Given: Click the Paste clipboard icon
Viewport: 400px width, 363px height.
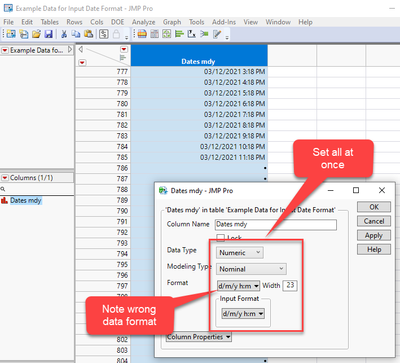Looking at the screenshot, I should (88, 34).
